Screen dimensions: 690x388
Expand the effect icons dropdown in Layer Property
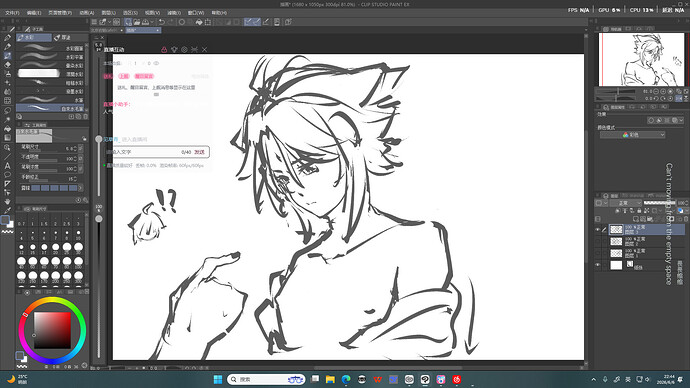pyautogui.click(x=682, y=120)
